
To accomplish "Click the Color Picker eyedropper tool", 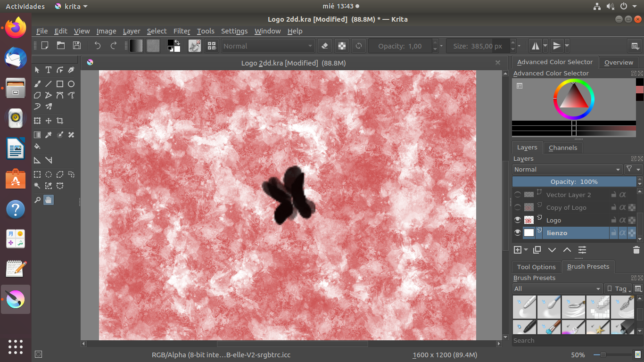I will (x=49, y=135).
